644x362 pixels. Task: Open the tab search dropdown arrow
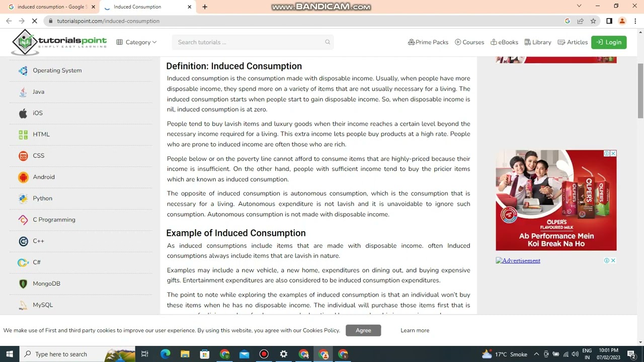tap(579, 6)
